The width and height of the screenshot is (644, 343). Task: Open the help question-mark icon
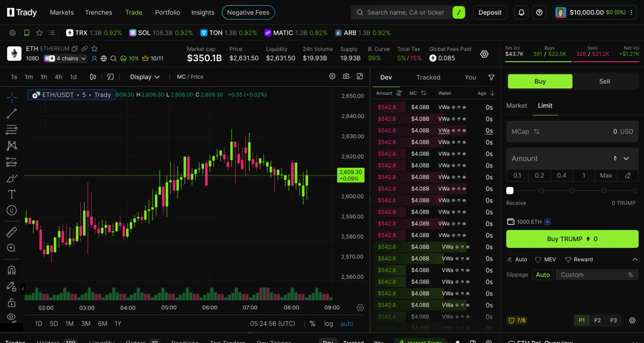click(539, 12)
